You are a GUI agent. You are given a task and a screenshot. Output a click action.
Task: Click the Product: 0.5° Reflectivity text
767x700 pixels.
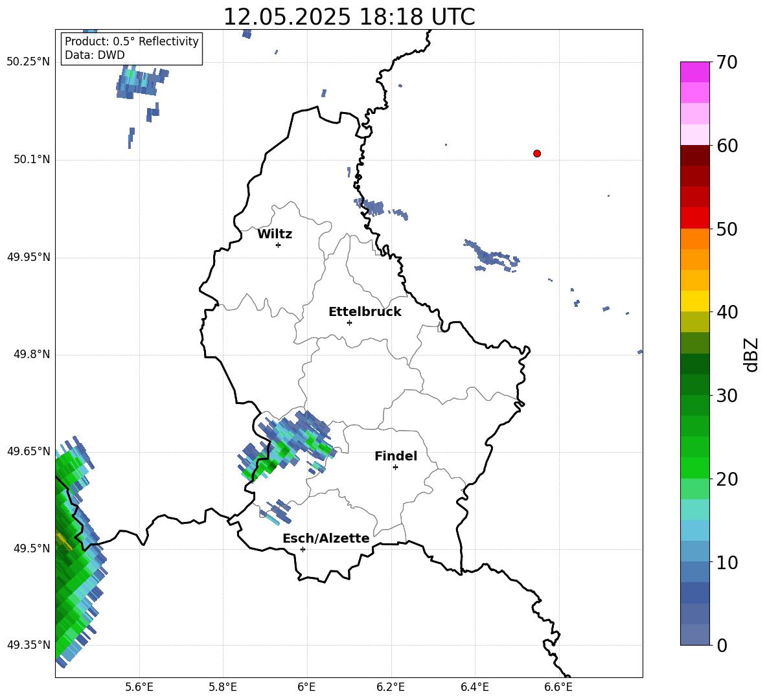click(x=132, y=41)
